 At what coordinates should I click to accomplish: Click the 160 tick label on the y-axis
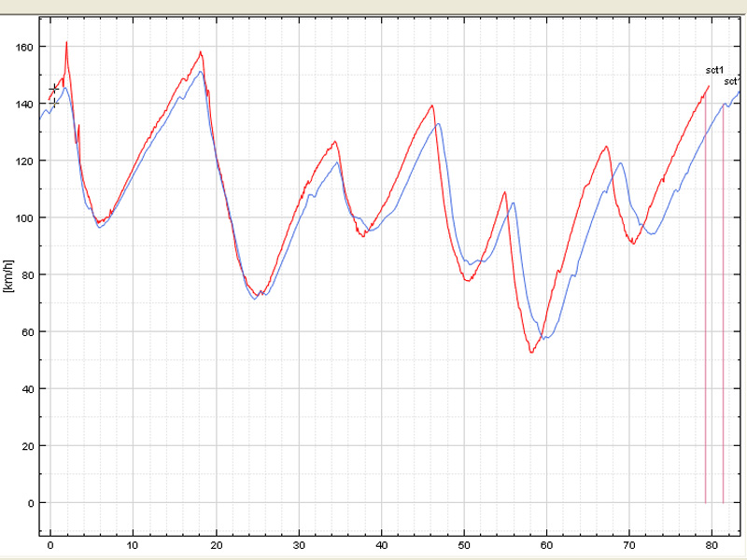[x=24, y=48]
